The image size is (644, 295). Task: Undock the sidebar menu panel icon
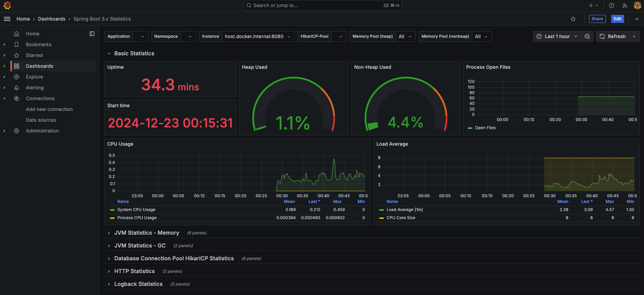pos(92,34)
